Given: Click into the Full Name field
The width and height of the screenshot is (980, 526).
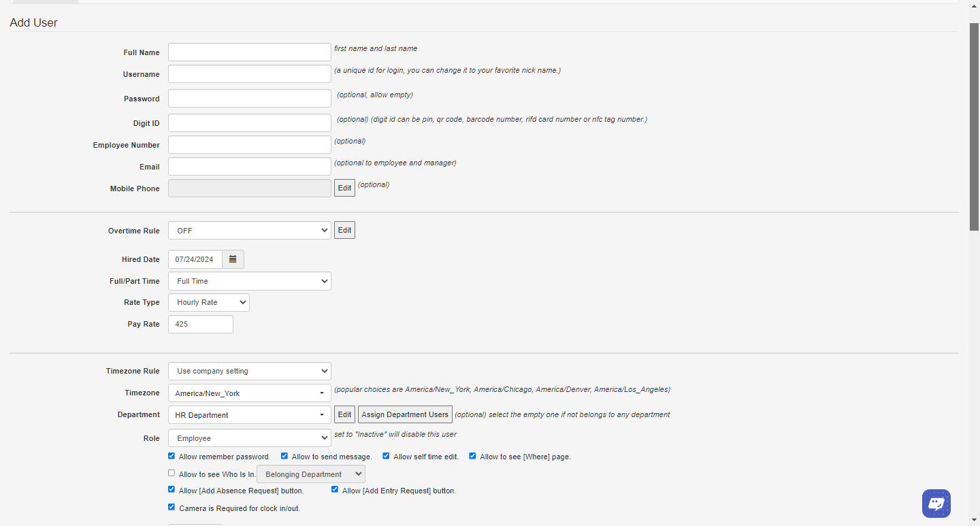Looking at the screenshot, I should (249, 52).
